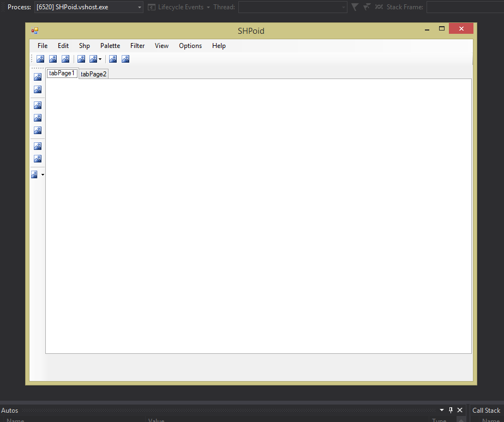Click the second icon from the top in the left toolbar
The image size is (504, 422).
click(x=38, y=89)
